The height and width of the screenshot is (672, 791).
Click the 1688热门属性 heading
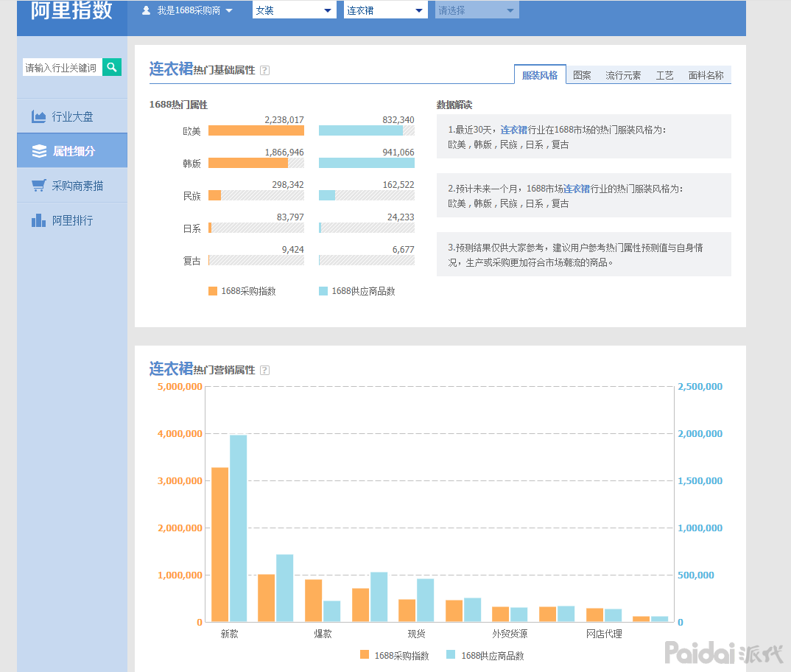(178, 105)
